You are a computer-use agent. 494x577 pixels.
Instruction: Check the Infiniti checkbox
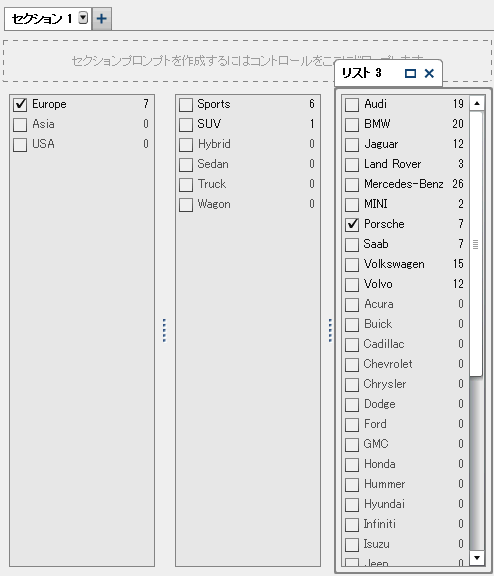[x=352, y=524]
